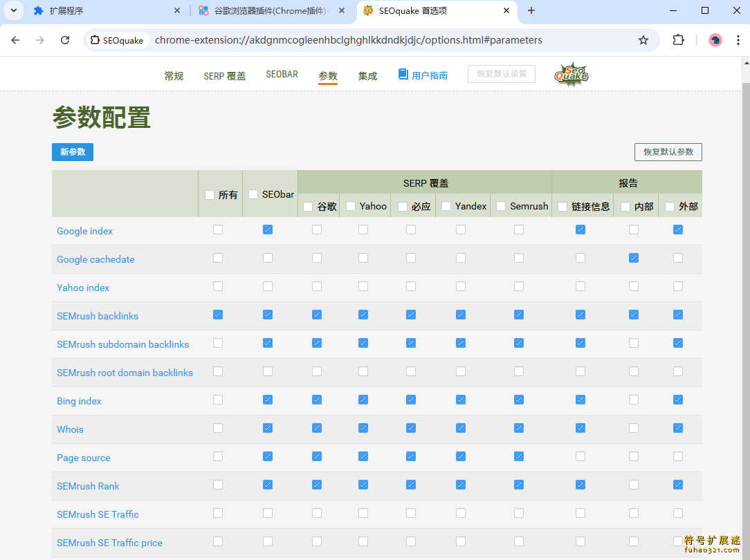Open the Google index parameter link
Screen dimensions: 750x560
(84, 232)
